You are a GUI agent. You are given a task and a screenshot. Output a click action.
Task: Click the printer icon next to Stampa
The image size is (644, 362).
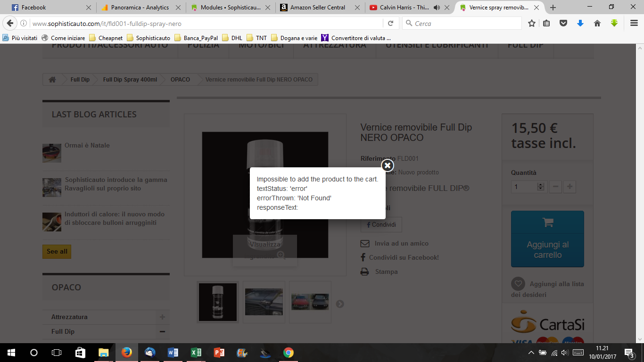point(364,272)
